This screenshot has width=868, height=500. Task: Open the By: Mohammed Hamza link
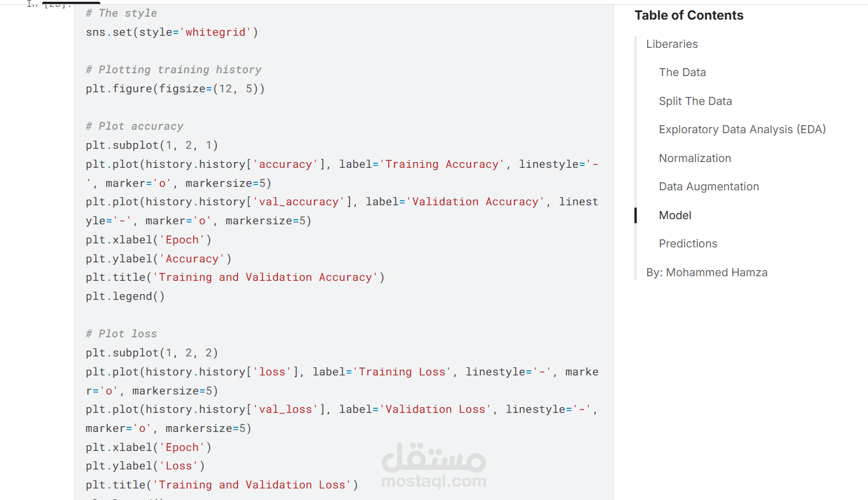(707, 273)
